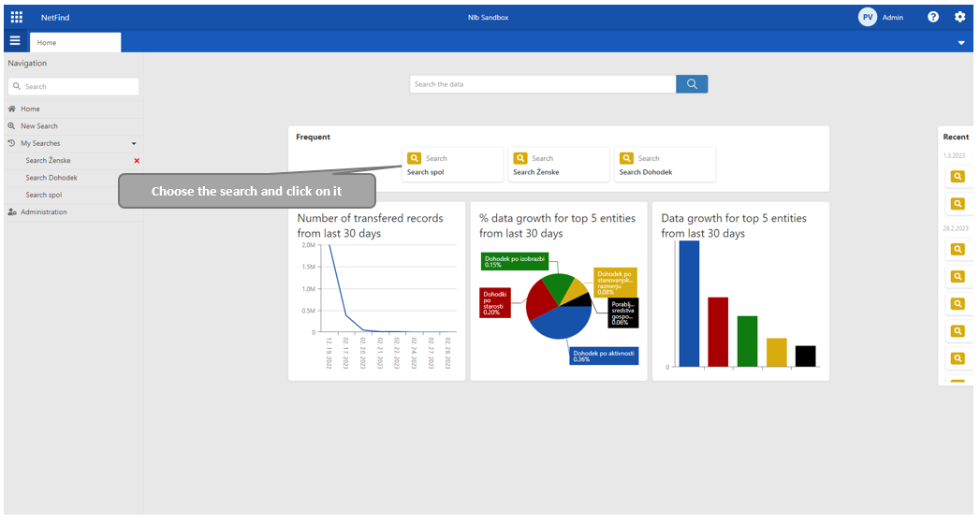The width and height of the screenshot is (980, 523).
Task: Click the Search spol frequent search icon
Action: pos(415,158)
